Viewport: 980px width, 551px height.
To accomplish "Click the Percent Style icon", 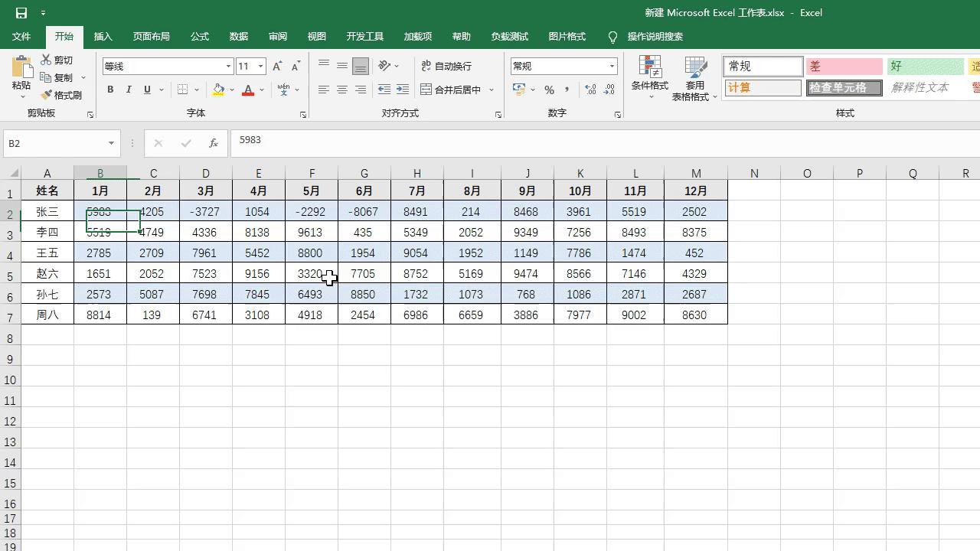I will pyautogui.click(x=548, y=90).
